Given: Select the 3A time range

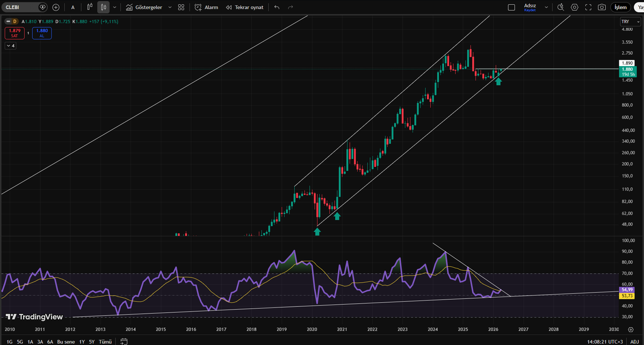Looking at the screenshot, I should point(40,341).
